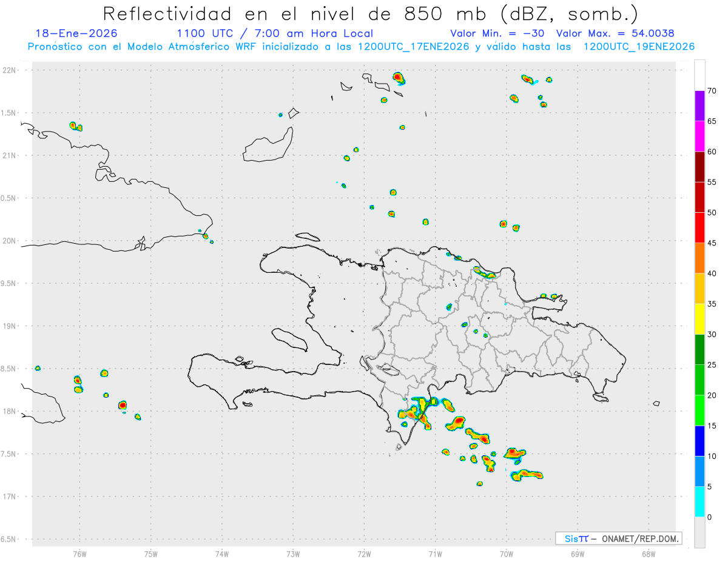The height and width of the screenshot is (562, 728).
Task: Click the '20N' latitude label
Action: click(x=10, y=241)
